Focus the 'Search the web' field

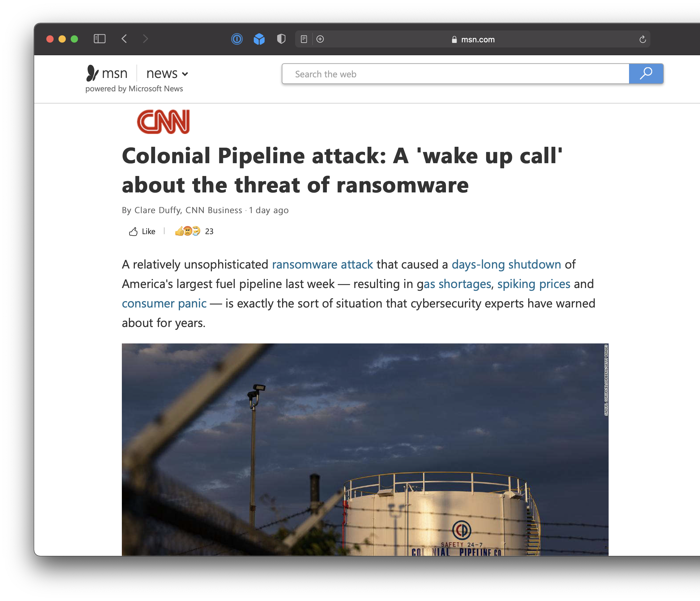(455, 74)
